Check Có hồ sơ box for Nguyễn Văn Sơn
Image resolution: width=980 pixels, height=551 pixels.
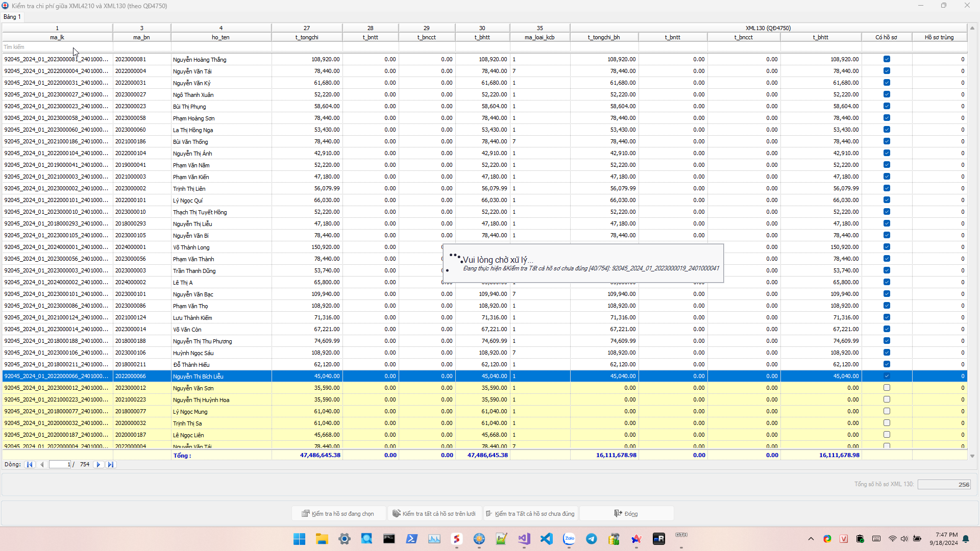(887, 388)
